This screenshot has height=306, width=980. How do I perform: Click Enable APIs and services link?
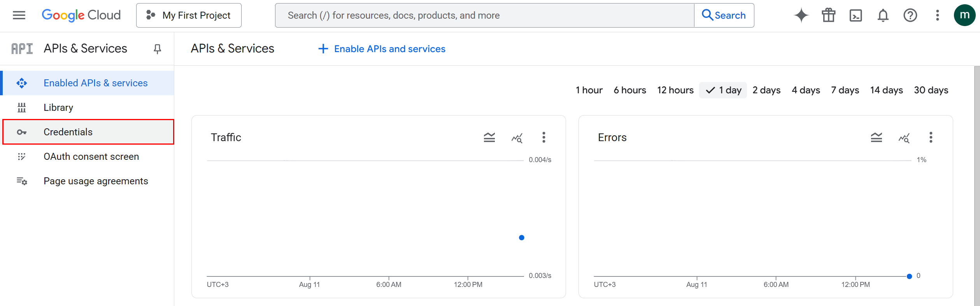(x=382, y=49)
